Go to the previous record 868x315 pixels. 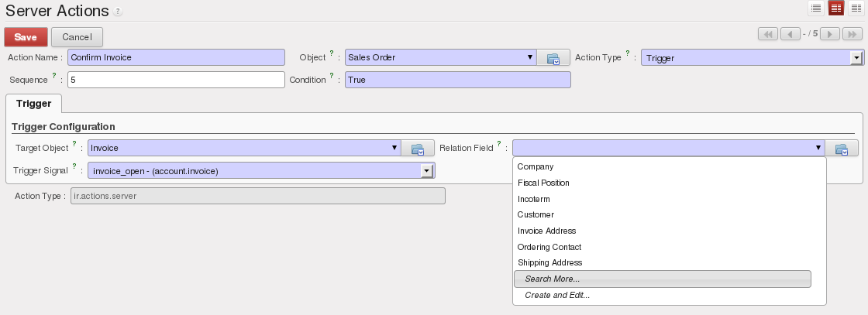coord(790,34)
